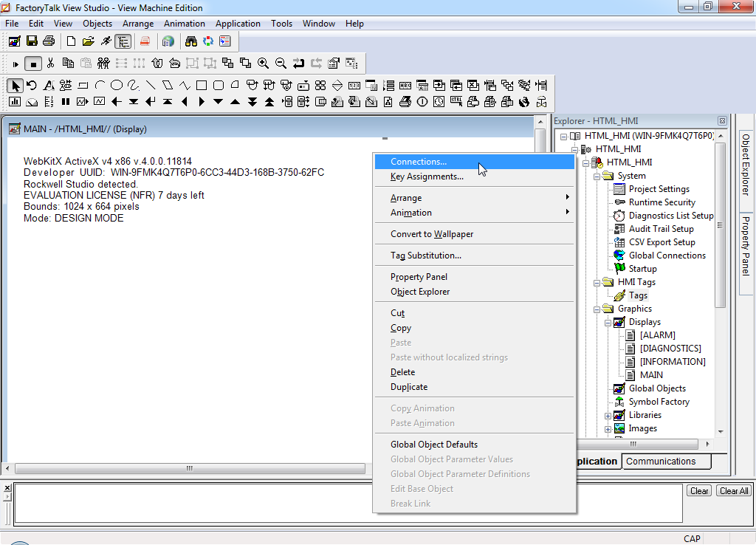756x545 pixels.
Task: Select the [ALARM] display in tree
Action: (658, 335)
